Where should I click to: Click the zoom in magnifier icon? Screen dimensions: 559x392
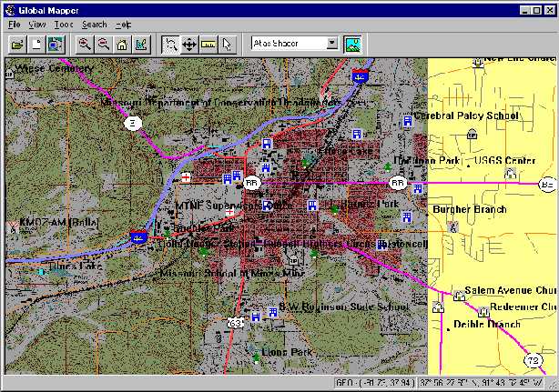[85, 45]
